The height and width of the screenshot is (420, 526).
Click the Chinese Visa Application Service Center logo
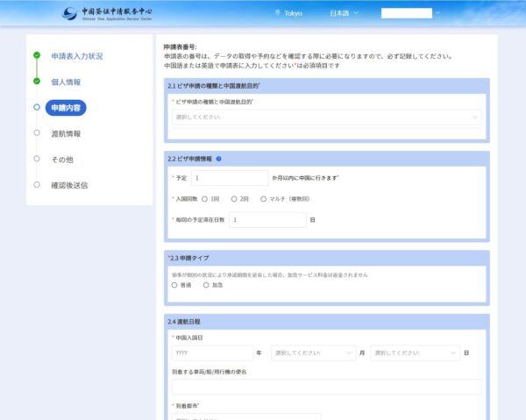106,13
